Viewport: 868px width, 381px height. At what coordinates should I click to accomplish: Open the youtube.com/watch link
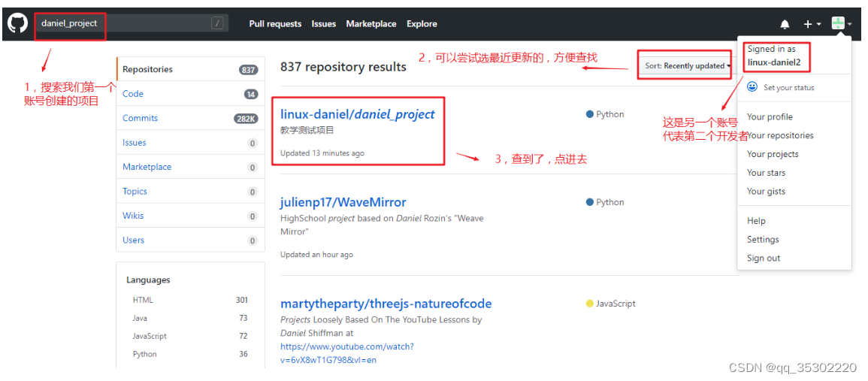pyautogui.click(x=346, y=352)
